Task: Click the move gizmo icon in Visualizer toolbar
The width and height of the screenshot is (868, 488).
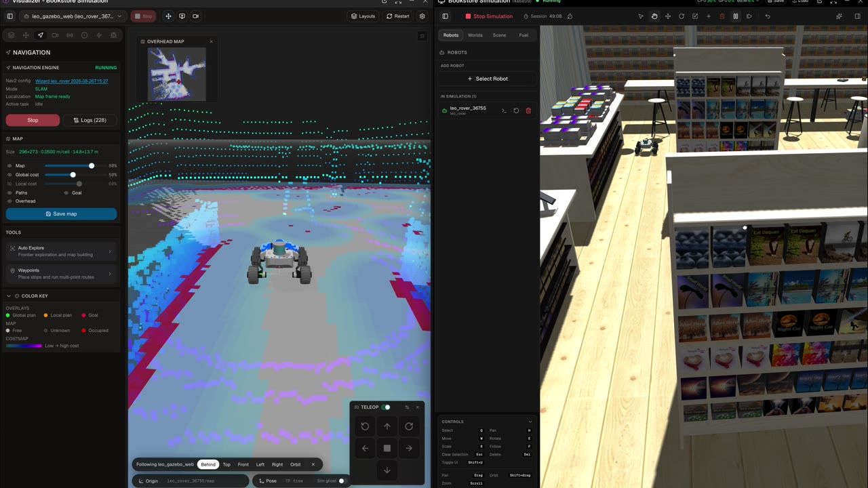Action: (168, 16)
